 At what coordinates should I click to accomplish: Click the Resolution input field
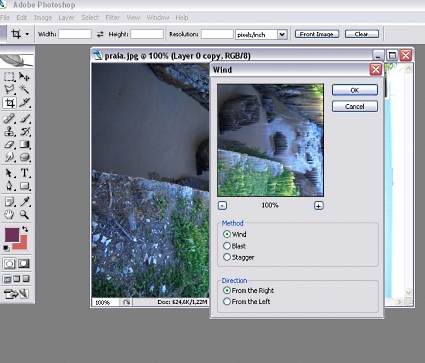(x=217, y=34)
